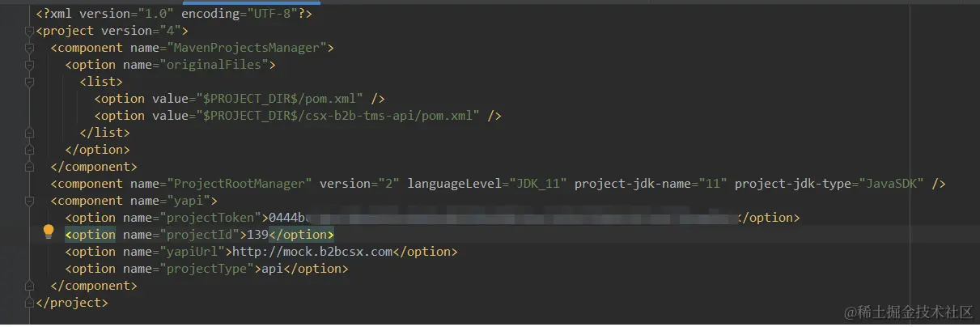Screen dimensions: 980x327
Task: Click the http://mock.b2bcsx.com URL text
Action: click(x=313, y=252)
